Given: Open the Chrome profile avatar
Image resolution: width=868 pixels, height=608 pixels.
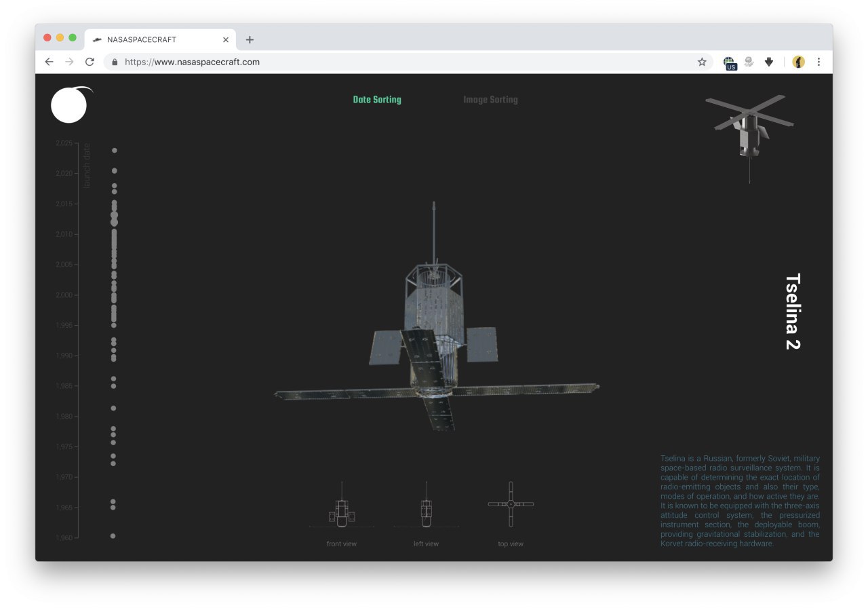Looking at the screenshot, I should (799, 62).
